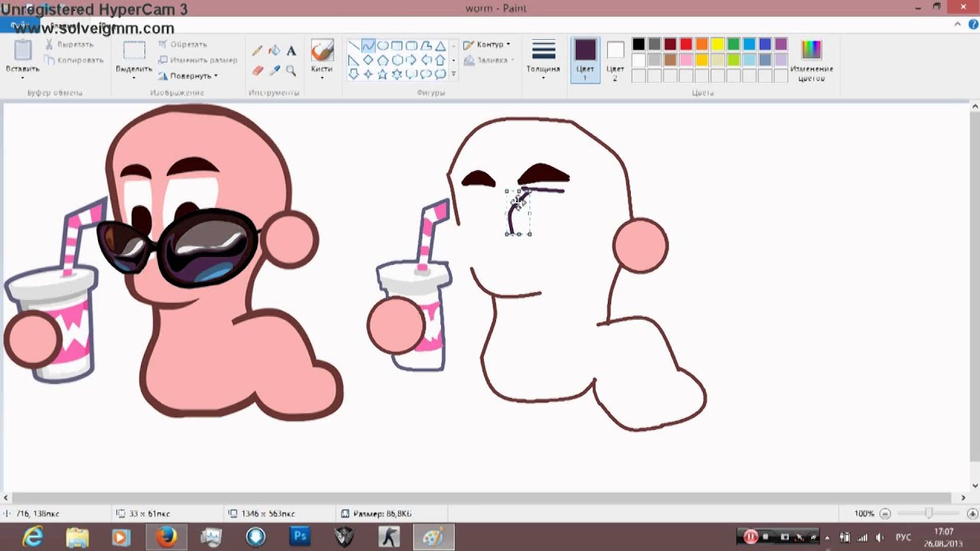Click Изменить размер (Resize)
Image resolution: width=980 pixels, height=551 pixels.
[198, 60]
